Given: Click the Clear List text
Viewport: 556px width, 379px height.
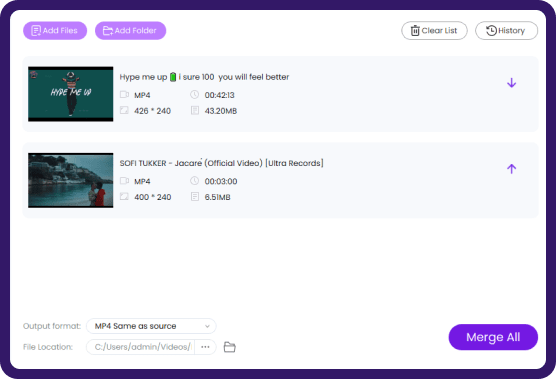Looking at the screenshot, I should tap(439, 30).
